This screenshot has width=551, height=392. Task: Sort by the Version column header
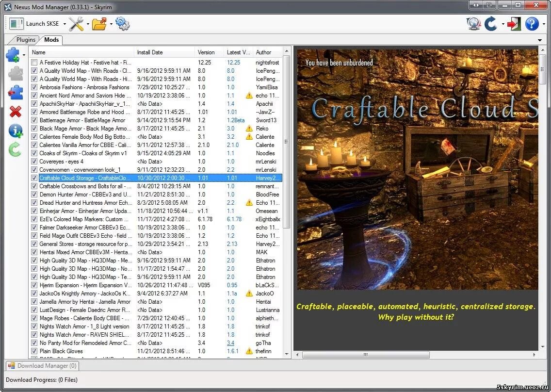pyautogui.click(x=210, y=52)
